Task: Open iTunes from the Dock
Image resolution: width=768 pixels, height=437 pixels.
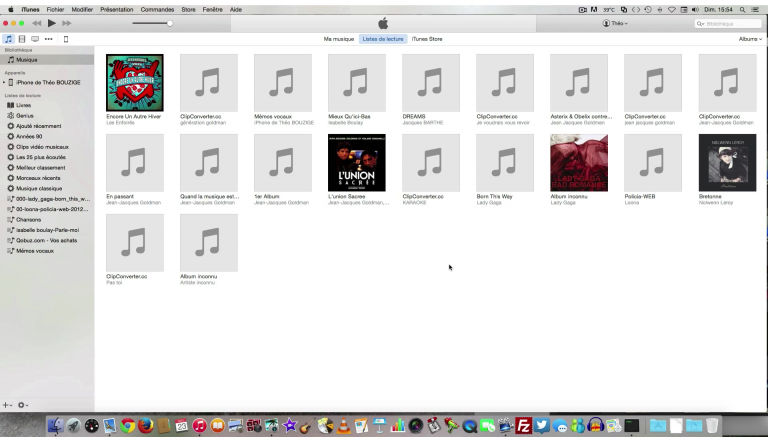Action: coord(199,425)
